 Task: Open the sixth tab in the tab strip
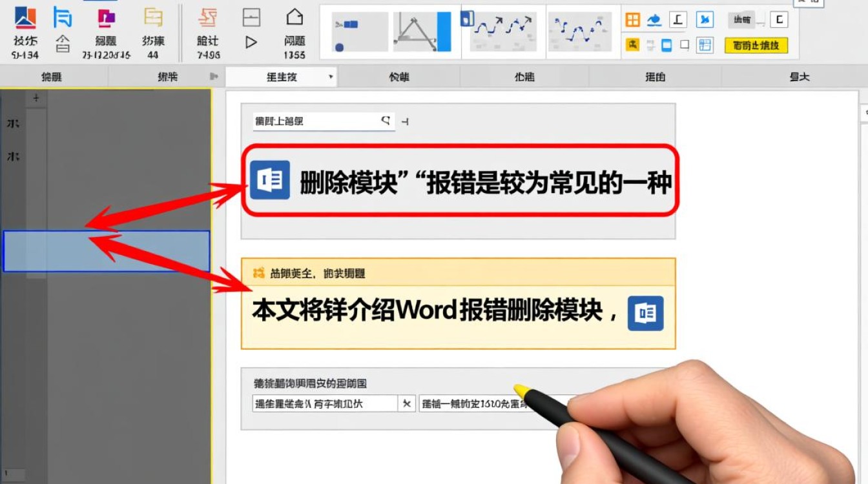point(655,77)
